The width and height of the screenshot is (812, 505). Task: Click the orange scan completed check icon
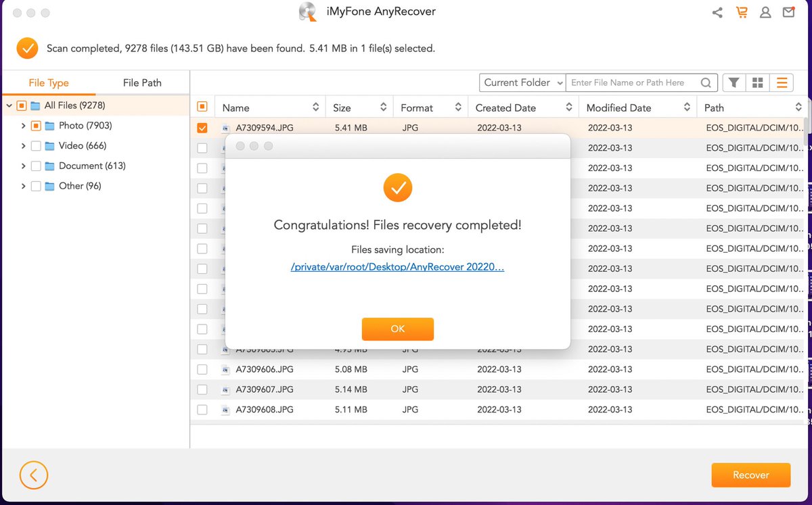pos(27,48)
